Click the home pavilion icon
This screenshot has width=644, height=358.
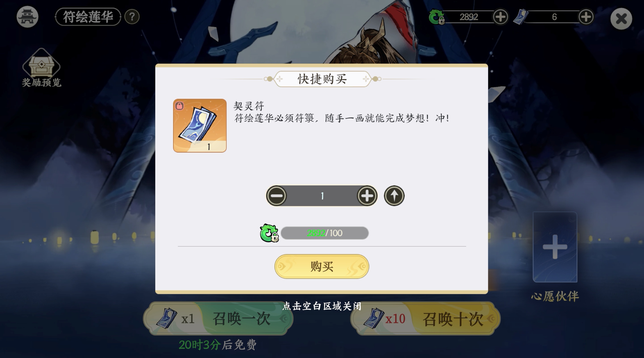(x=27, y=17)
